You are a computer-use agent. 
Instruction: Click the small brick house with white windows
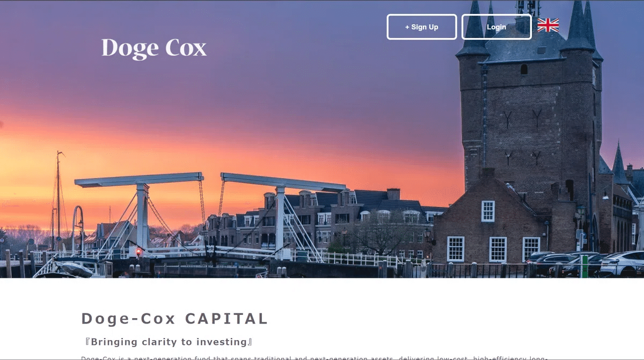[x=488, y=225]
